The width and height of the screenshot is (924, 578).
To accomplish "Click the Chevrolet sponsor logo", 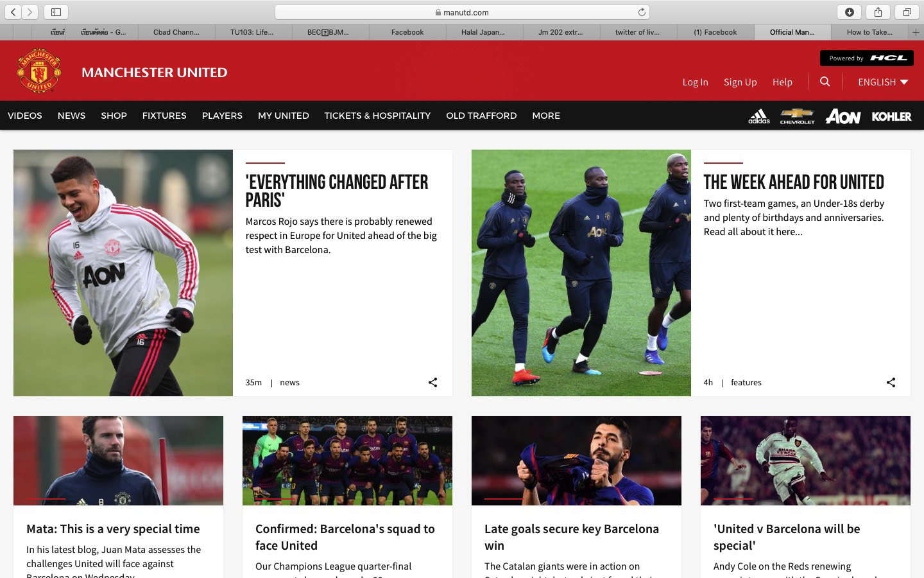I will coord(797,116).
